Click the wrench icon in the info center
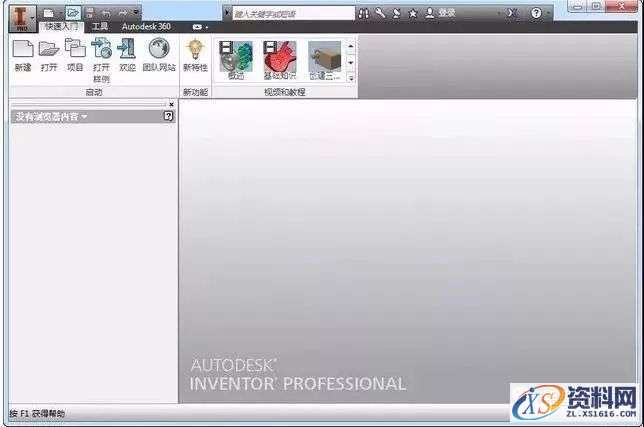The width and height of the screenshot is (644, 427). 380,13
